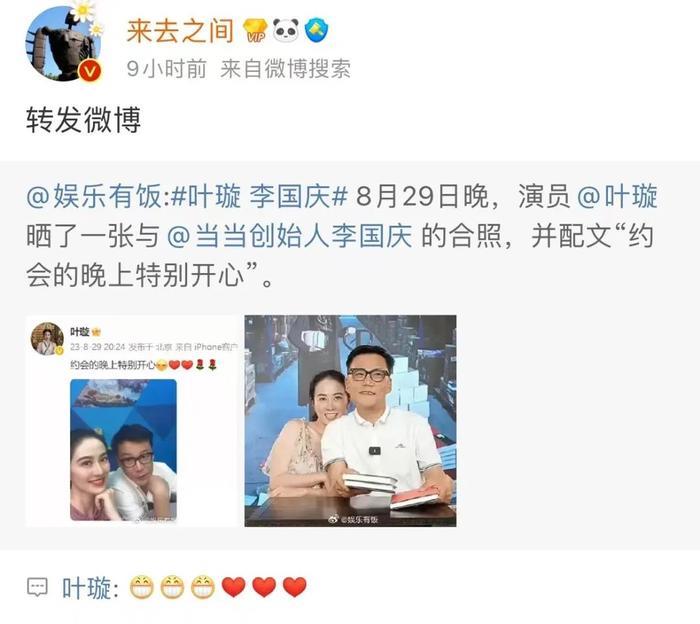This screenshot has height=624, width=700.
Task: Tap the panda badge icon
Action: click(x=286, y=30)
